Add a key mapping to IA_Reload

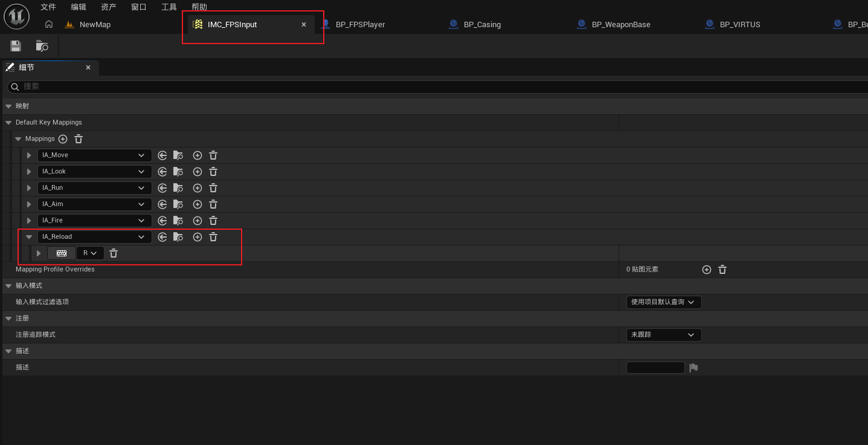coord(198,237)
